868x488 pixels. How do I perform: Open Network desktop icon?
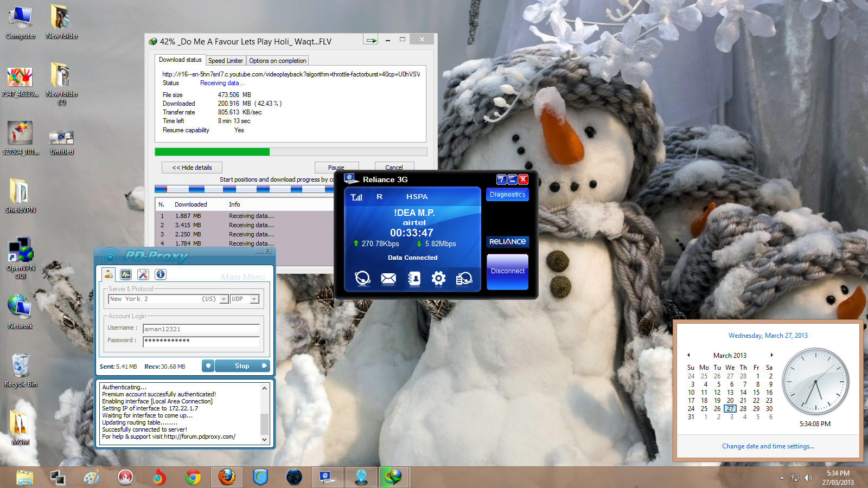point(20,312)
